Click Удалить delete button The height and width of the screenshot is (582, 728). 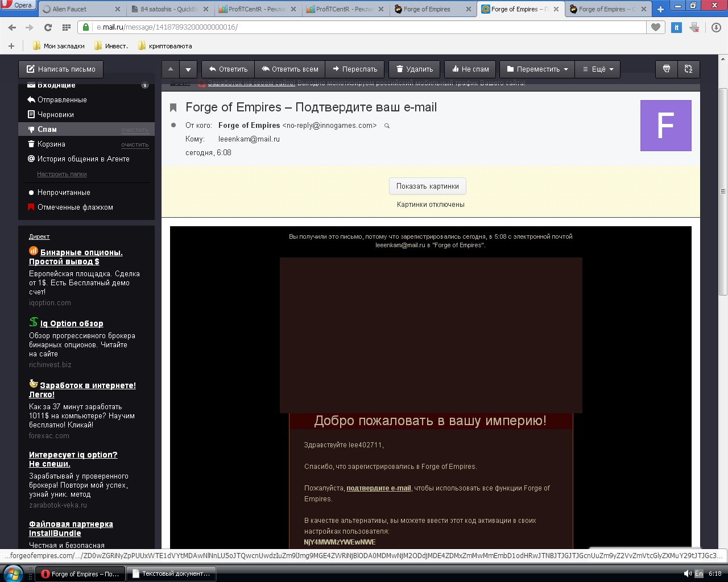415,69
